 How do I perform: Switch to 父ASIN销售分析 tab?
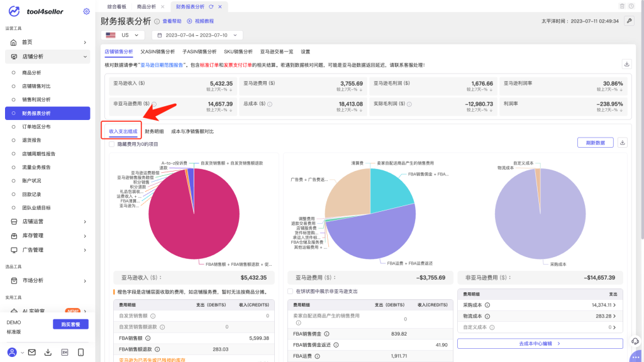coord(157,52)
